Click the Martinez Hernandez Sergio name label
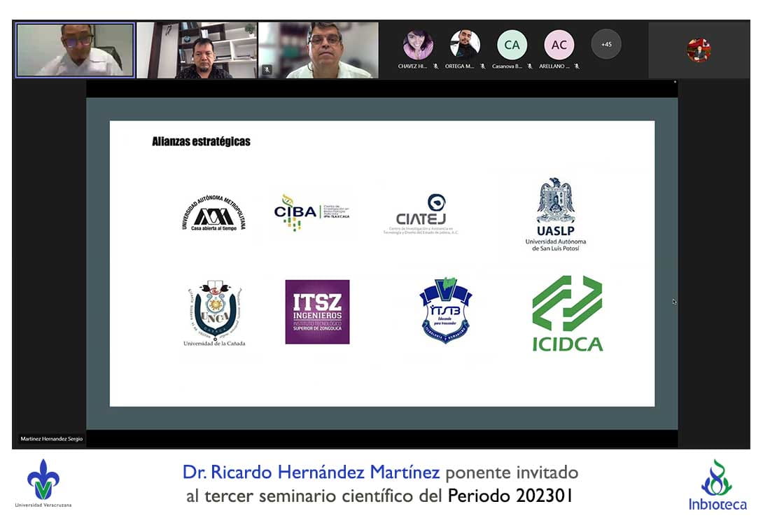 [x=52, y=439]
